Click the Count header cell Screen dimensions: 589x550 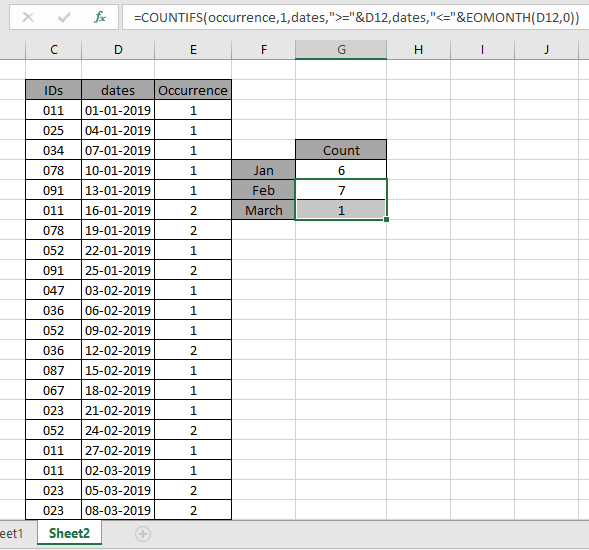[x=341, y=150]
